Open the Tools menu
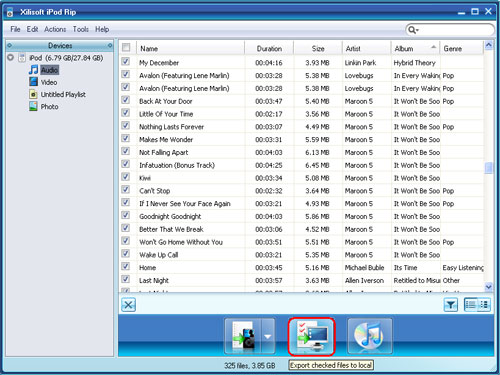500x375 pixels. (81, 29)
